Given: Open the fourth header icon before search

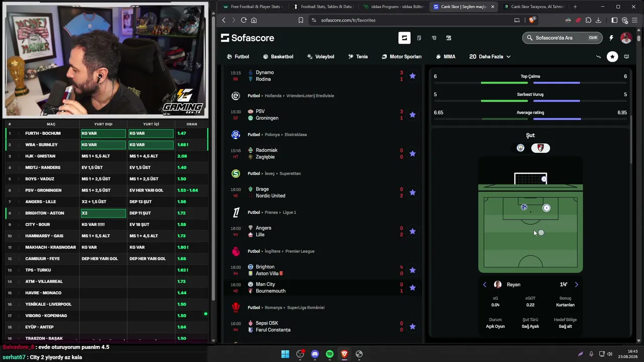Looking at the screenshot, I should [x=449, y=38].
